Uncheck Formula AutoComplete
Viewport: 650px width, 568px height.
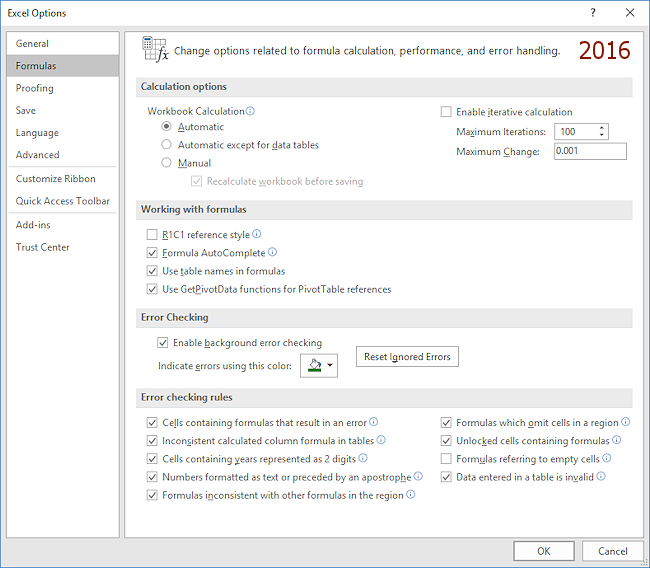tap(152, 253)
